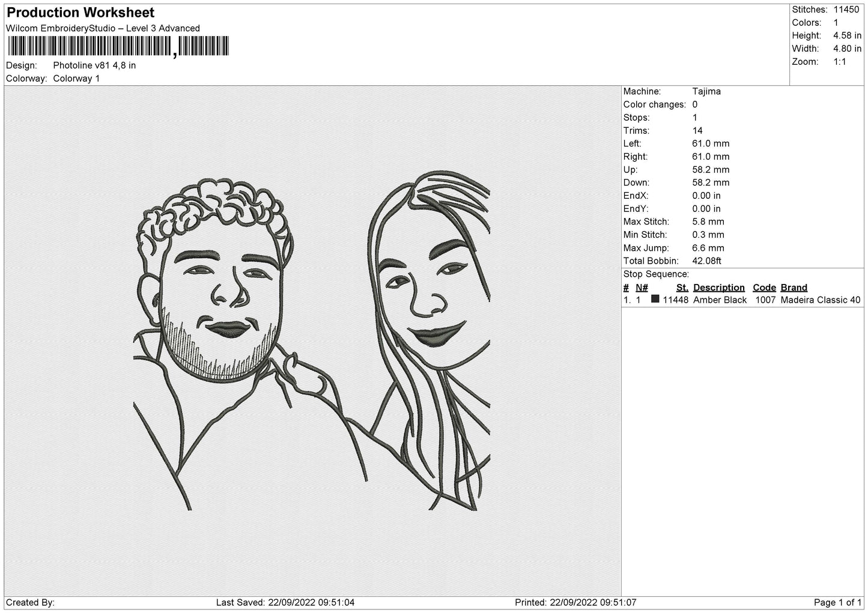
Task: Click the Production Worksheet title
Action: point(80,13)
